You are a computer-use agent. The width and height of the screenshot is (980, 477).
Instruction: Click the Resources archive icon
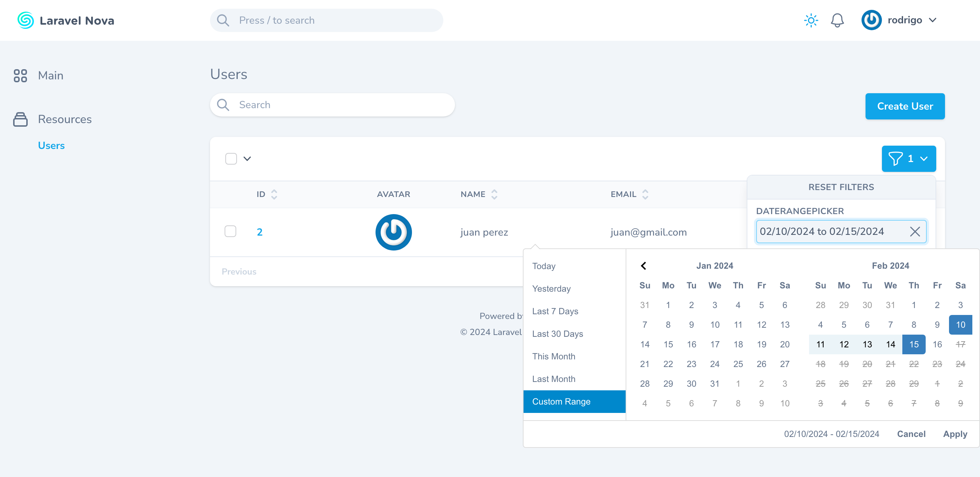pos(20,119)
